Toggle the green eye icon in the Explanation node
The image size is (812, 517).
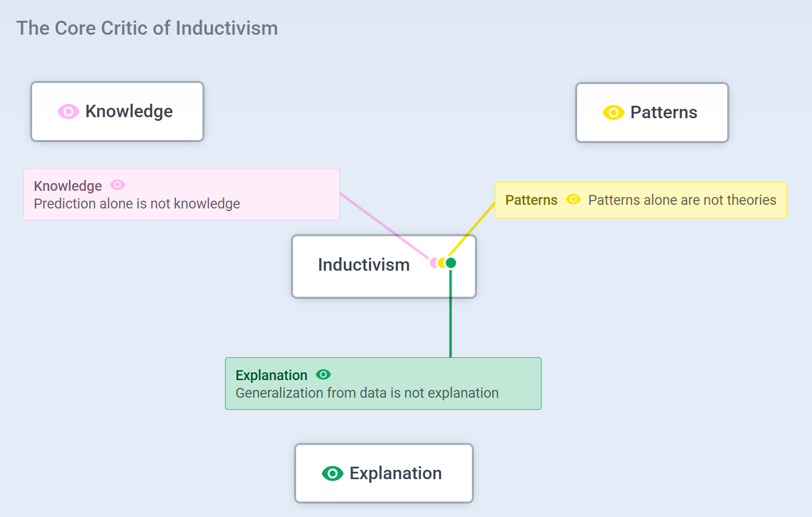pos(332,473)
